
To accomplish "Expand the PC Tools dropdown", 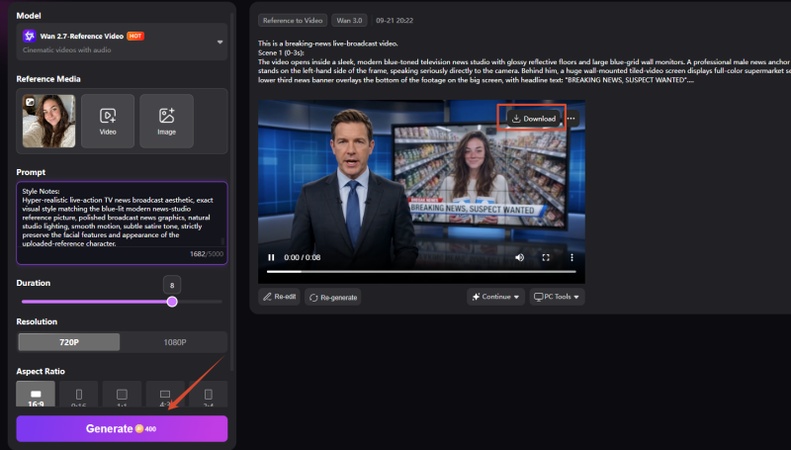I will 557,297.
